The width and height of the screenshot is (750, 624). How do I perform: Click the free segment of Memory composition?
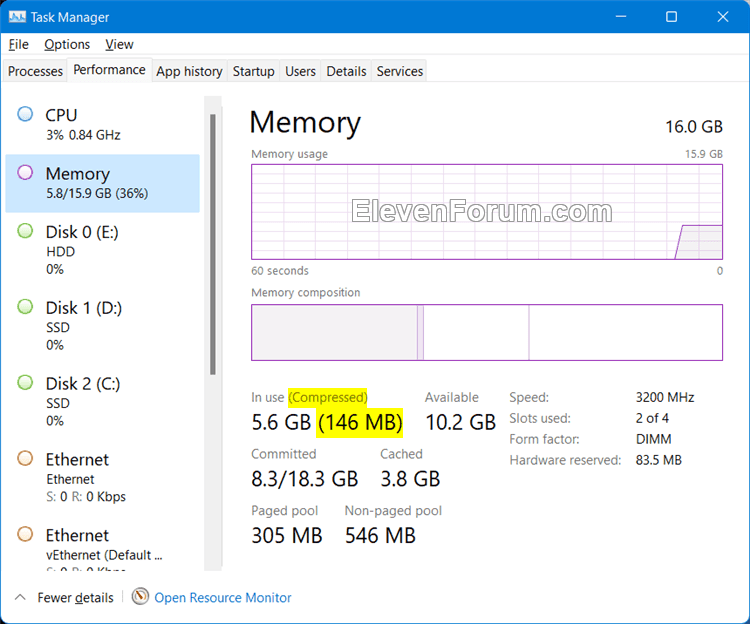click(x=626, y=332)
